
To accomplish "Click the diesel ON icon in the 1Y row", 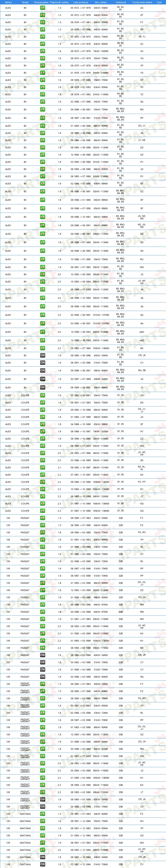I will click(42, 388).
